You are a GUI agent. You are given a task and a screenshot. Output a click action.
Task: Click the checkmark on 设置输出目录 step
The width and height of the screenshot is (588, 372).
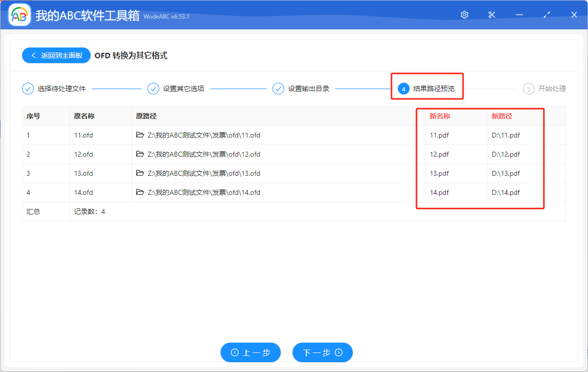[278, 89]
